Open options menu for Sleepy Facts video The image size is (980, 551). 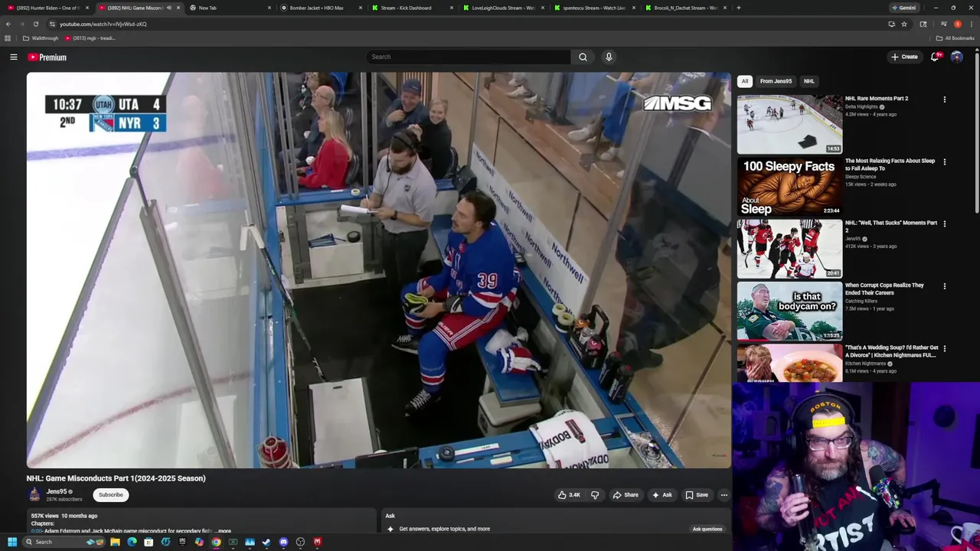click(944, 161)
